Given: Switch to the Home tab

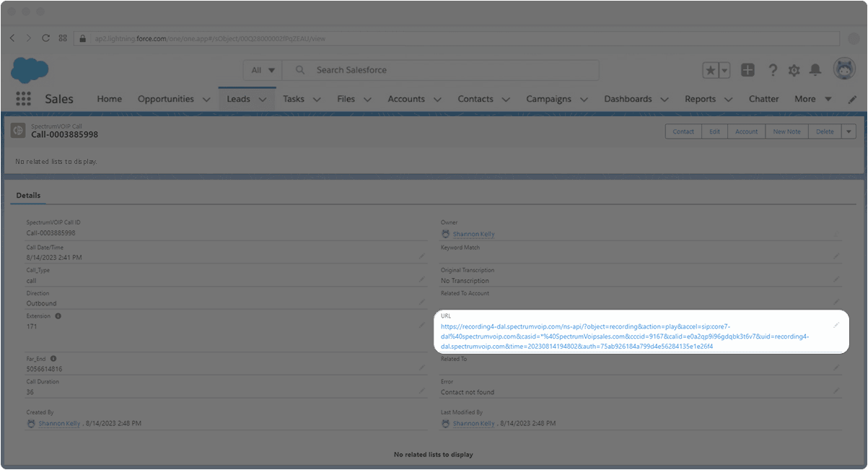Looking at the screenshot, I should 109,99.
